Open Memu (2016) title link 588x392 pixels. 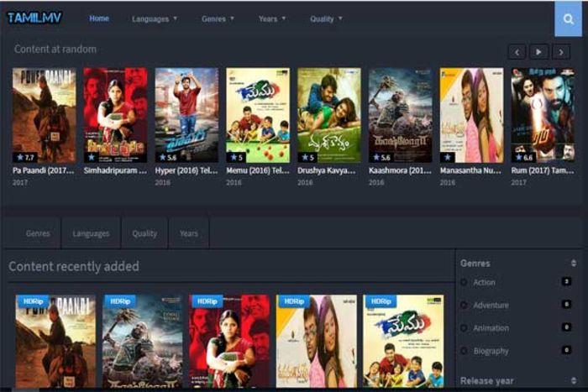coord(258,170)
